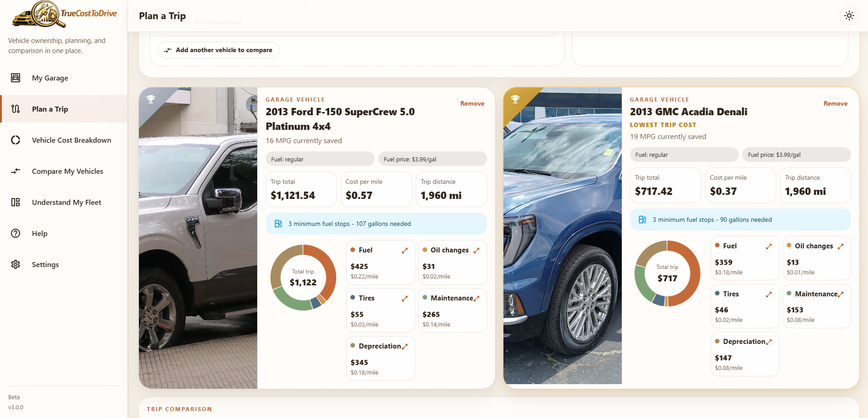Click the Help question mark icon
This screenshot has height=418, width=868.
16,233
